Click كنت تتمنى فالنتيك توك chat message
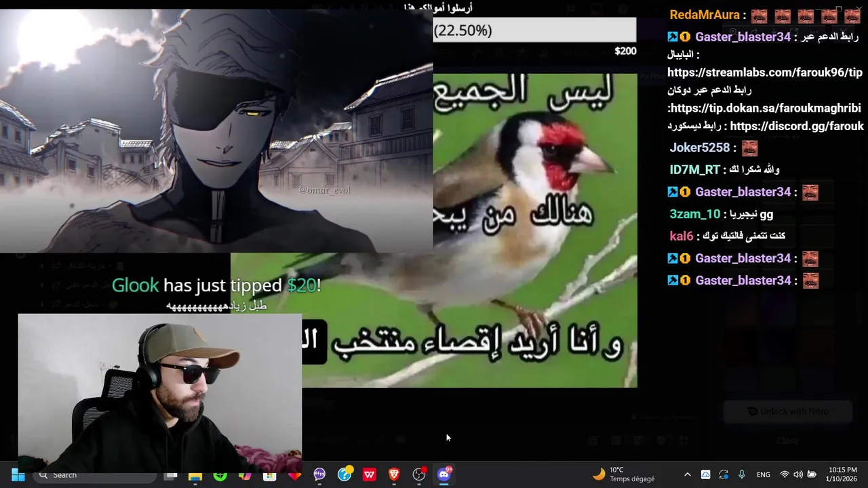The image size is (868, 488). [x=744, y=236]
